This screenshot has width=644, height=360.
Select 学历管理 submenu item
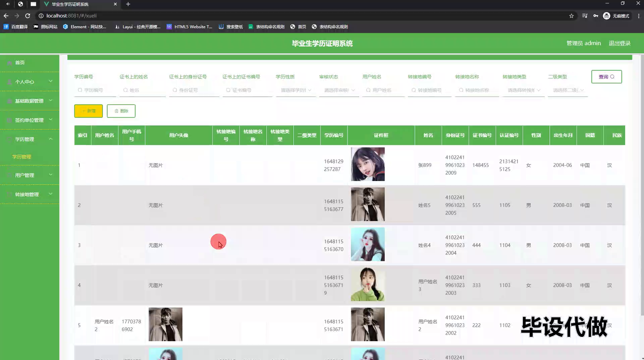22,157
